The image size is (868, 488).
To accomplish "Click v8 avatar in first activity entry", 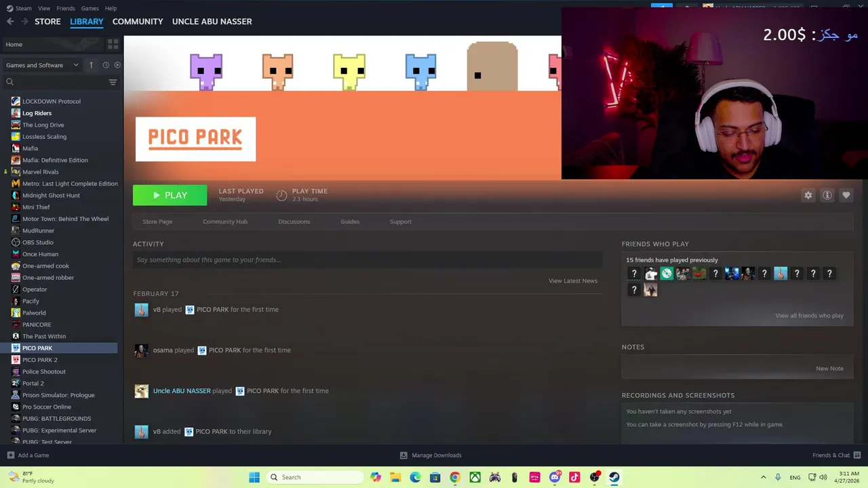I will click(141, 310).
